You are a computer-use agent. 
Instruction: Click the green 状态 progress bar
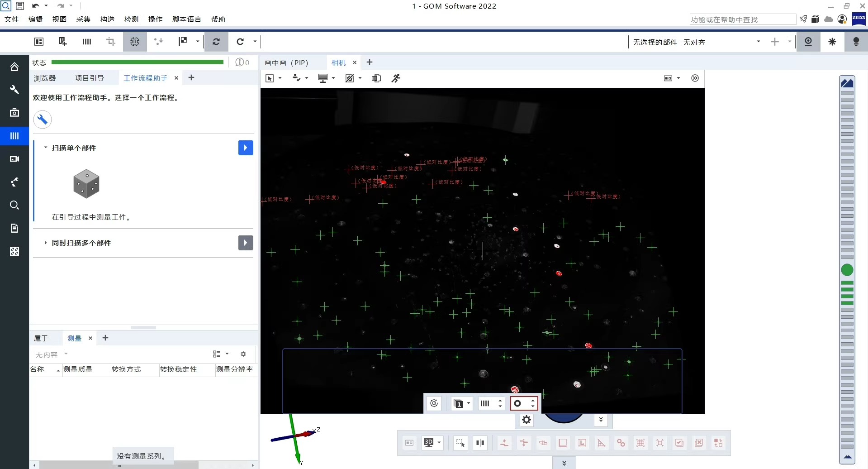[138, 62]
